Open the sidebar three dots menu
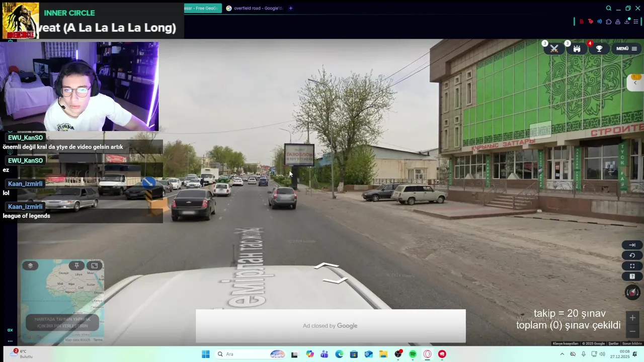The width and height of the screenshot is (644, 362). coord(10,341)
